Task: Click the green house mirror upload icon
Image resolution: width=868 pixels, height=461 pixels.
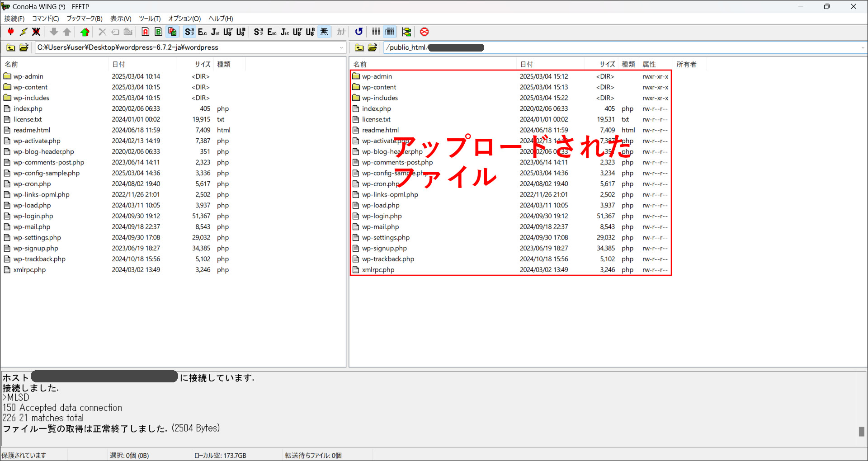Action: click(85, 32)
